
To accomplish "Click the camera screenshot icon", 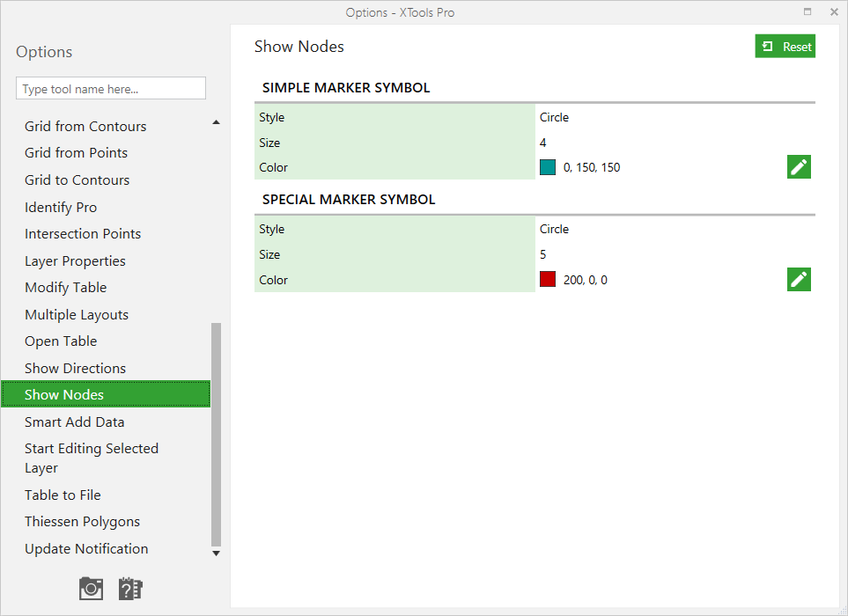I will click(91, 588).
